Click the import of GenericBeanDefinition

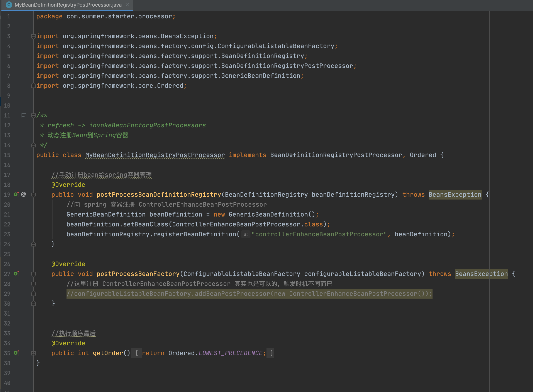pyautogui.click(x=170, y=76)
